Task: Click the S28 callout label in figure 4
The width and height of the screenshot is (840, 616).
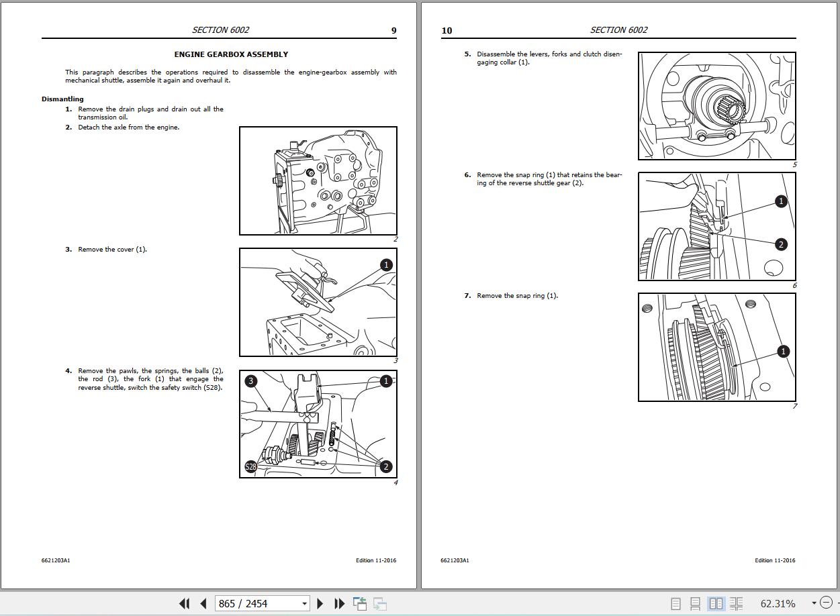Action: pyautogui.click(x=250, y=466)
